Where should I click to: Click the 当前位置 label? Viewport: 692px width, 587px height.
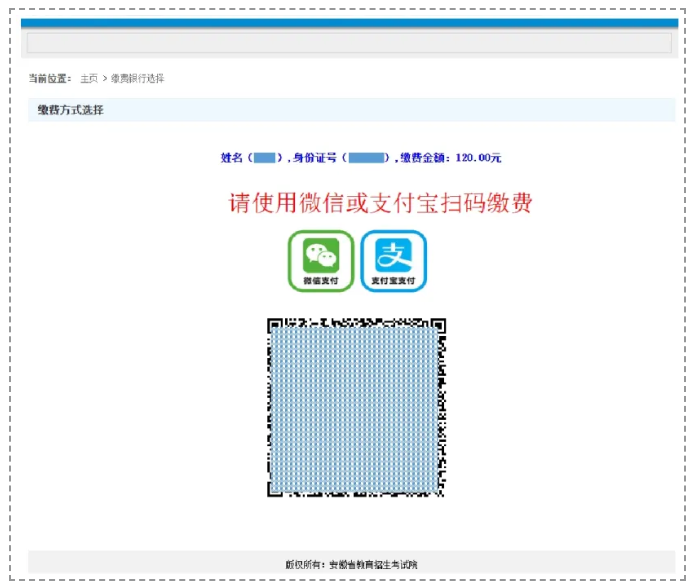tap(50, 79)
